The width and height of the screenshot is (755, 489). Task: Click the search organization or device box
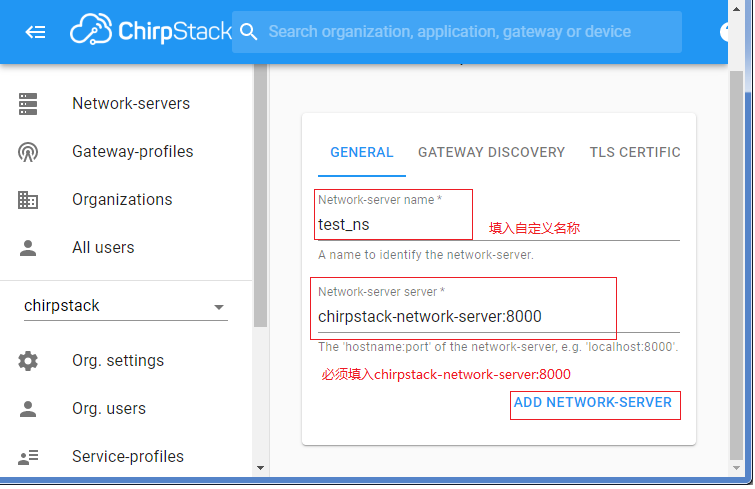pos(457,32)
